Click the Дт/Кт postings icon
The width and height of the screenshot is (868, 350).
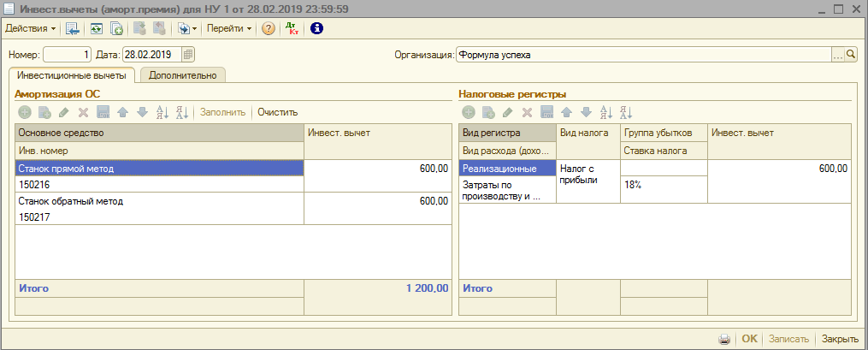point(292,28)
